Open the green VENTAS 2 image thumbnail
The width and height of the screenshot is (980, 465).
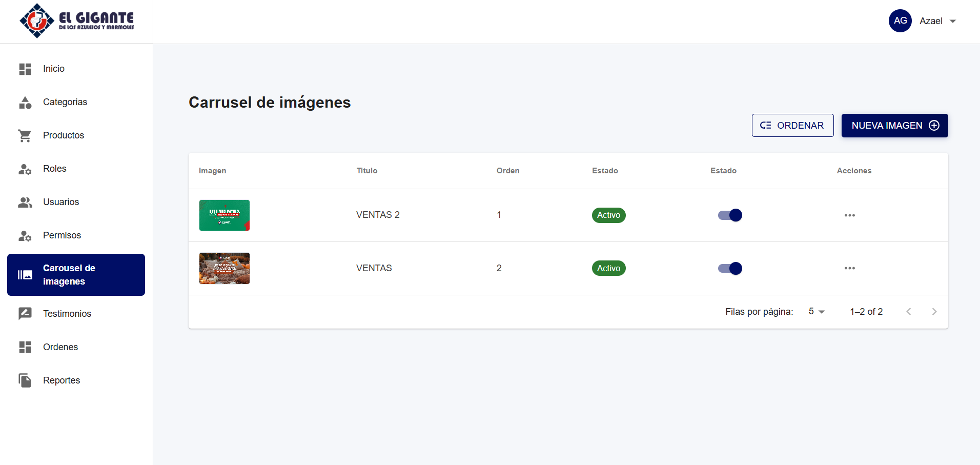[224, 215]
